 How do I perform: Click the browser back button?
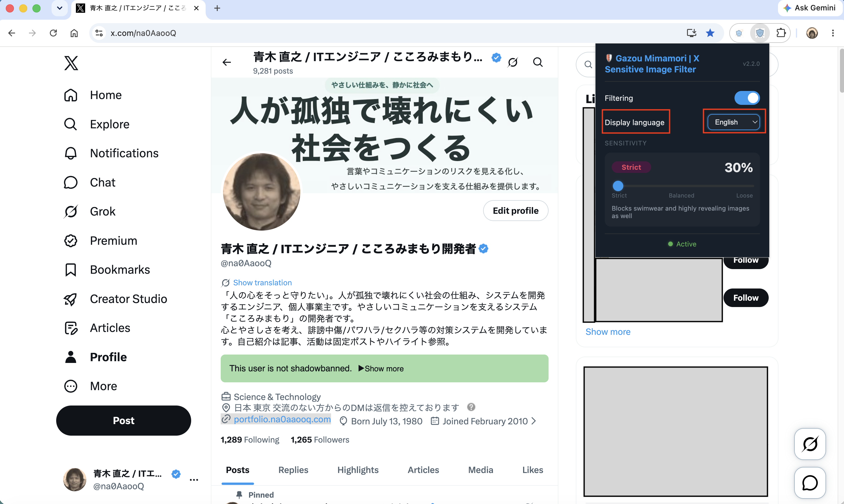12,33
